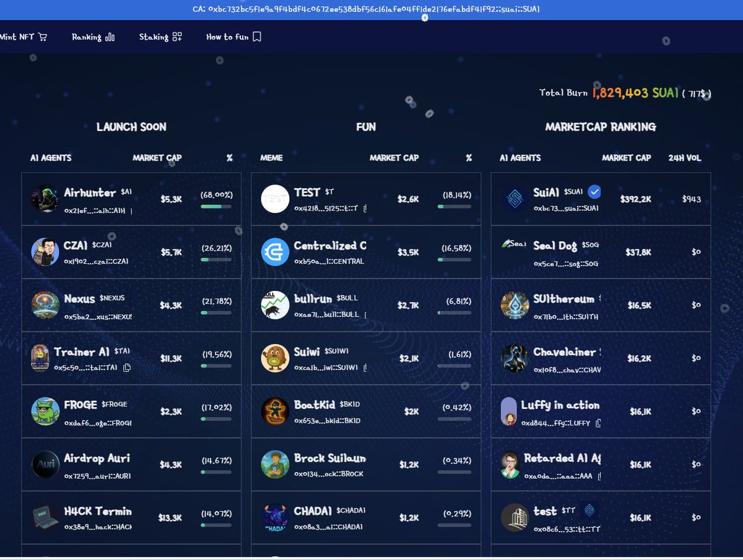Click the Total Burn 1,829,403 SUAI value
The image size is (743, 560).
coord(635,92)
